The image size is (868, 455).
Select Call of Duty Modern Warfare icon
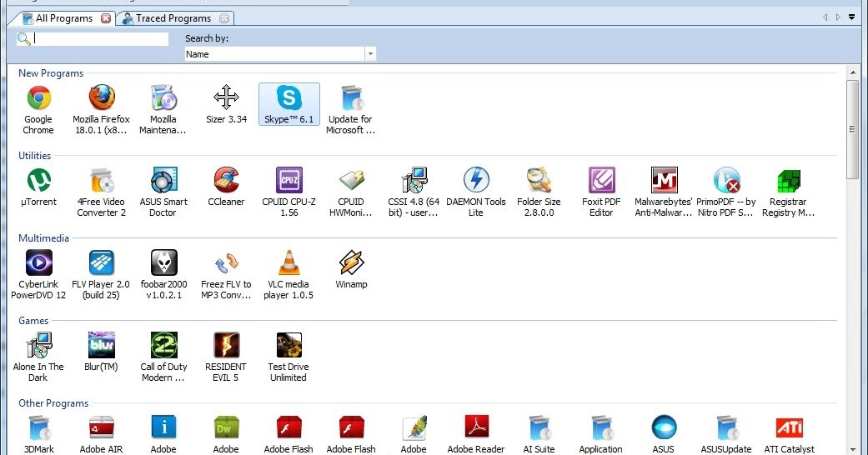[164, 345]
